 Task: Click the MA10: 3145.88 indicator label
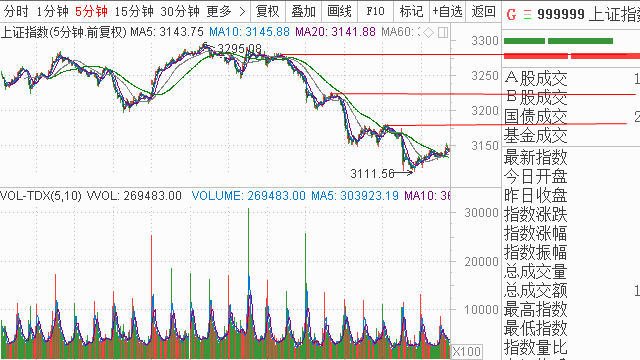(249, 32)
